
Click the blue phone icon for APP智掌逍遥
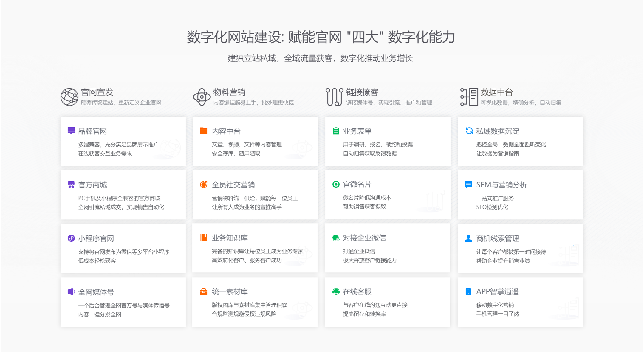(x=468, y=291)
